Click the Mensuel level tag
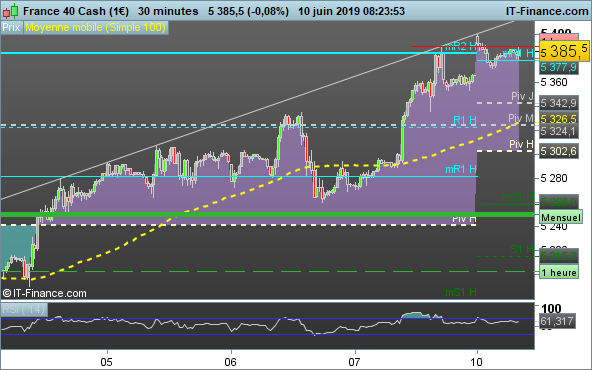Screen dimensions: 592x370 [561, 217]
